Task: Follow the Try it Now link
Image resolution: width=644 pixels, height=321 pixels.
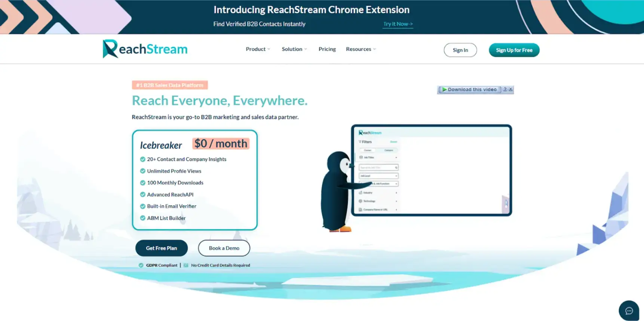Action: 398,24
